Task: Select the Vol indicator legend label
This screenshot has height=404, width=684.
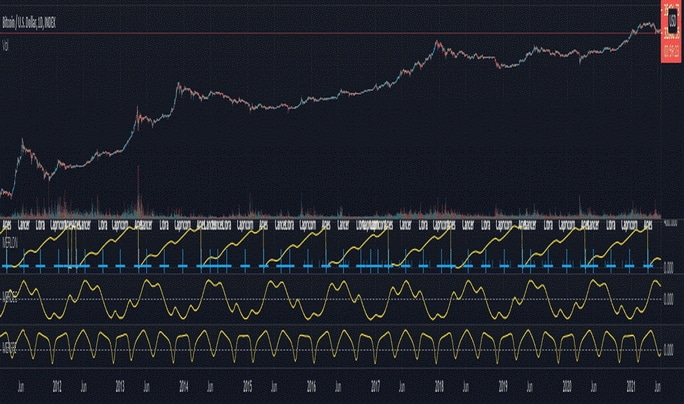Action: pos(6,45)
